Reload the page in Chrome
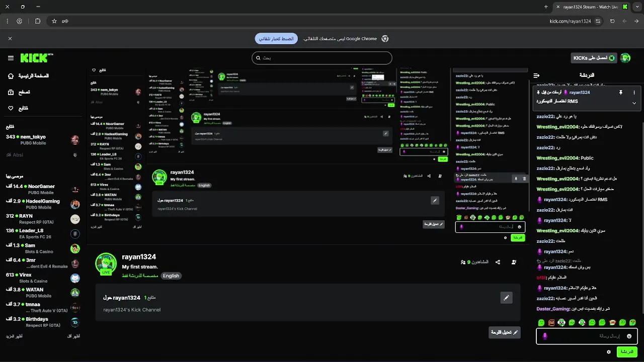This screenshot has width=644, height=362. pos(612,21)
